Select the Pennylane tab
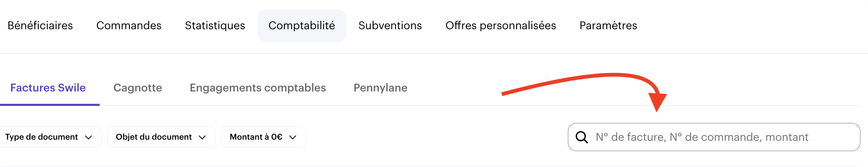This screenshot has height=167, width=868. (x=380, y=88)
